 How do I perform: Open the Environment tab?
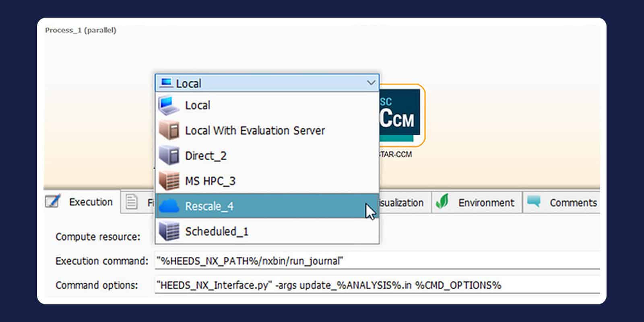477,202
